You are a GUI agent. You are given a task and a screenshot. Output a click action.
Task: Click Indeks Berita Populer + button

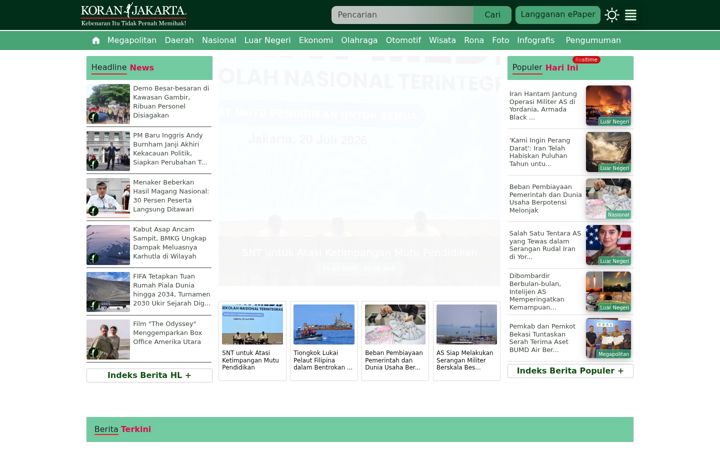point(570,371)
